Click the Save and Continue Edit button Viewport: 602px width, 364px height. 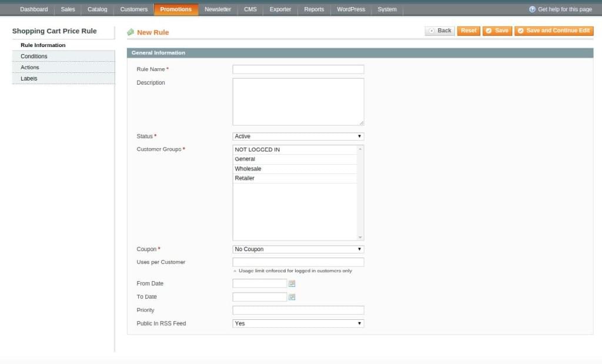click(x=554, y=31)
